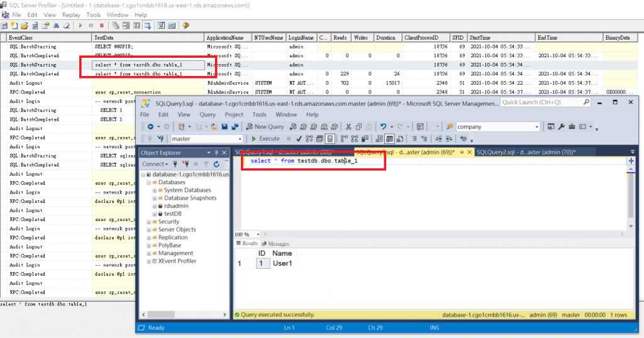Open the File menu in SQL Server Profiler

(x=16, y=15)
